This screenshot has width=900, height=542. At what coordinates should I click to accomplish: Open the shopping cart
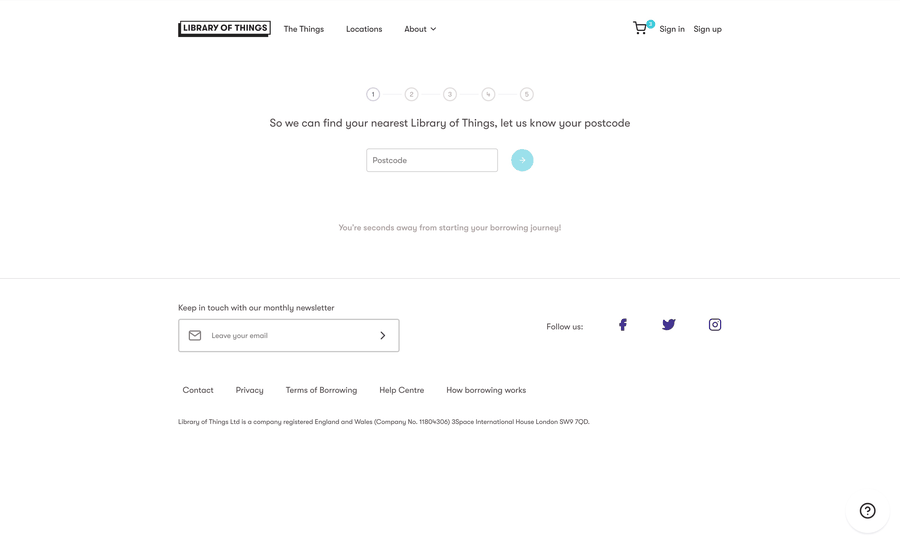640,29
